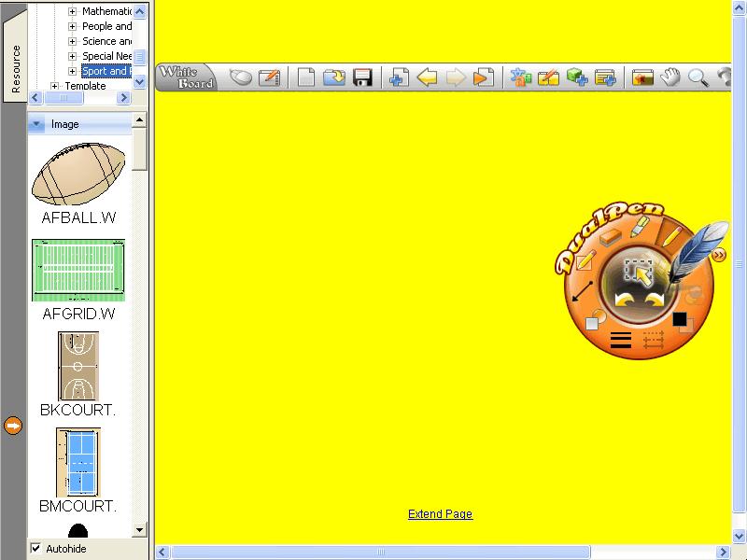This screenshot has height=560, width=747.
Task: Go to next page grey arrow
Action: pos(456,77)
